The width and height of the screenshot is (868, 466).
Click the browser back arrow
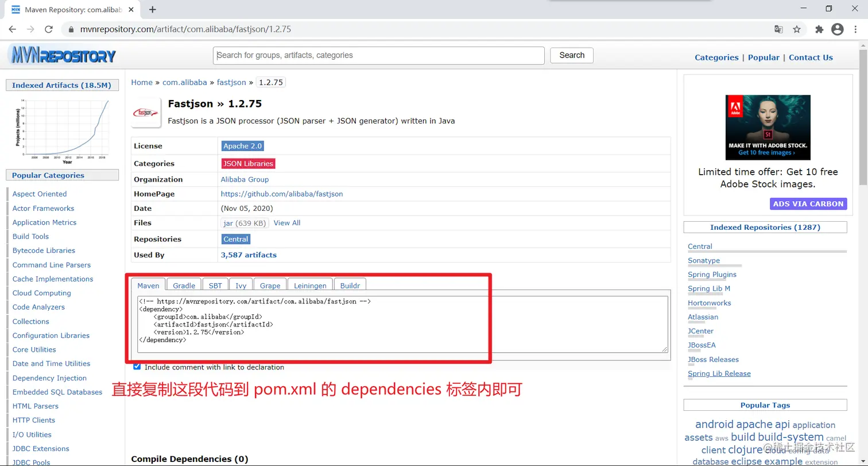(13, 29)
